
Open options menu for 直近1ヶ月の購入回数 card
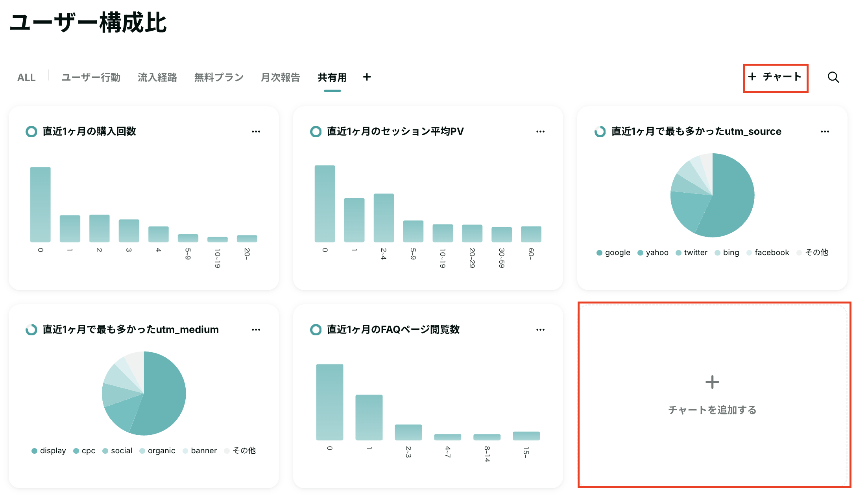256,131
